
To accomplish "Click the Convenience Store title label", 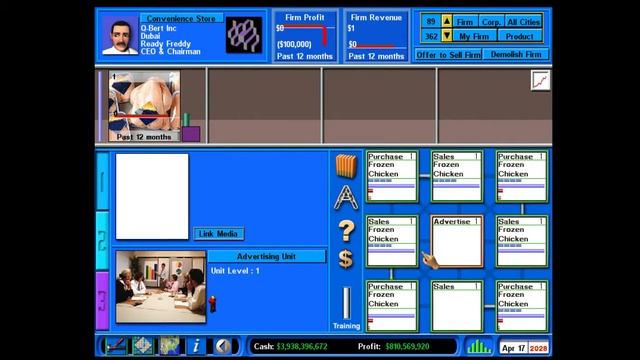I will (x=181, y=18).
